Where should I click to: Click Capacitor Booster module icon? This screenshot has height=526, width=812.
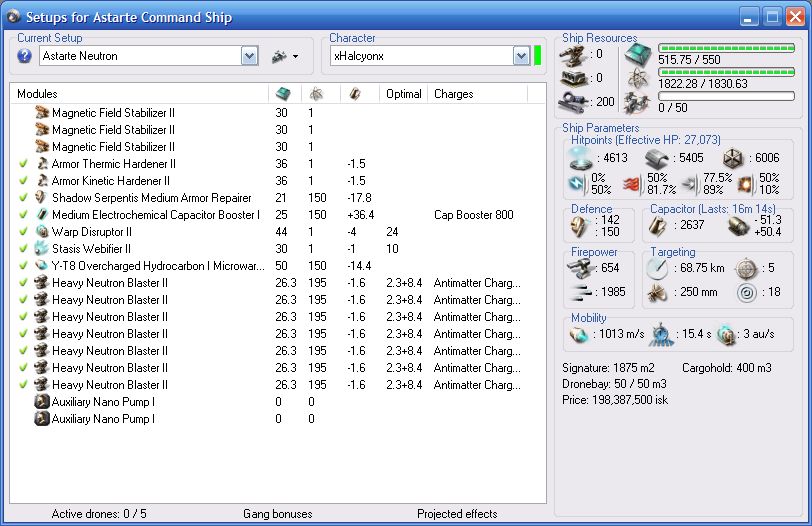(x=42, y=214)
